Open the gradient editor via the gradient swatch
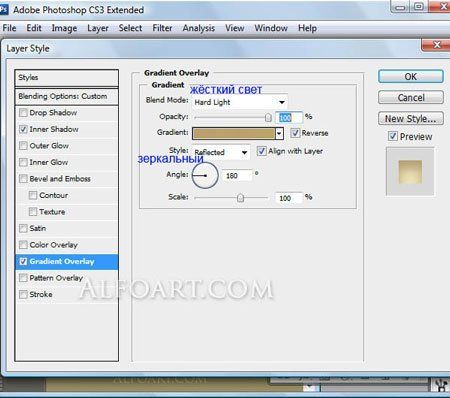The height and width of the screenshot is (398, 450). click(234, 134)
